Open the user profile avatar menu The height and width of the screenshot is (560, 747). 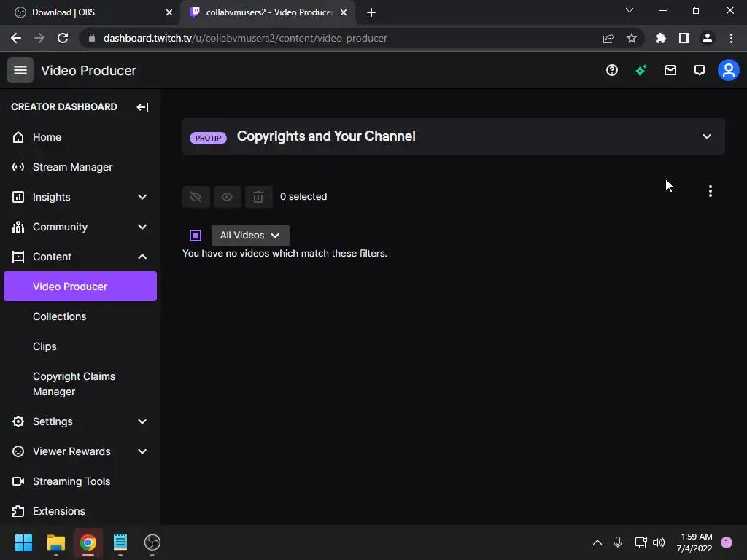click(729, 71)
